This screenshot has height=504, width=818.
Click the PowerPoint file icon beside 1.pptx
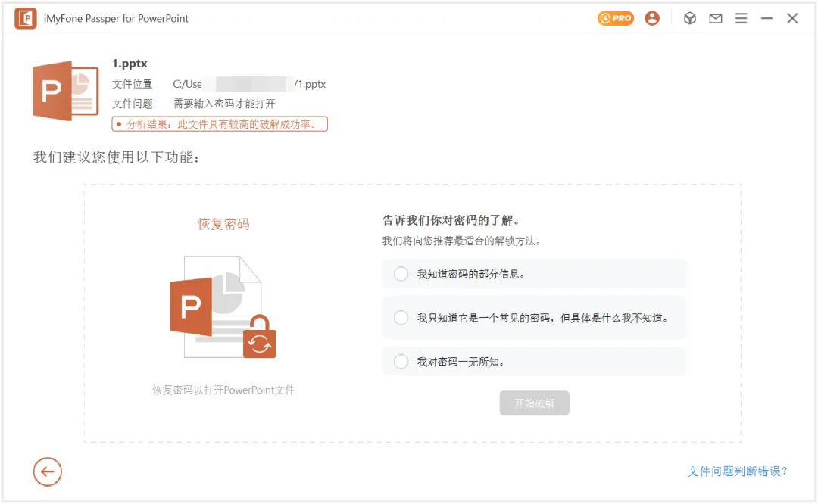(x=66, y=92)
